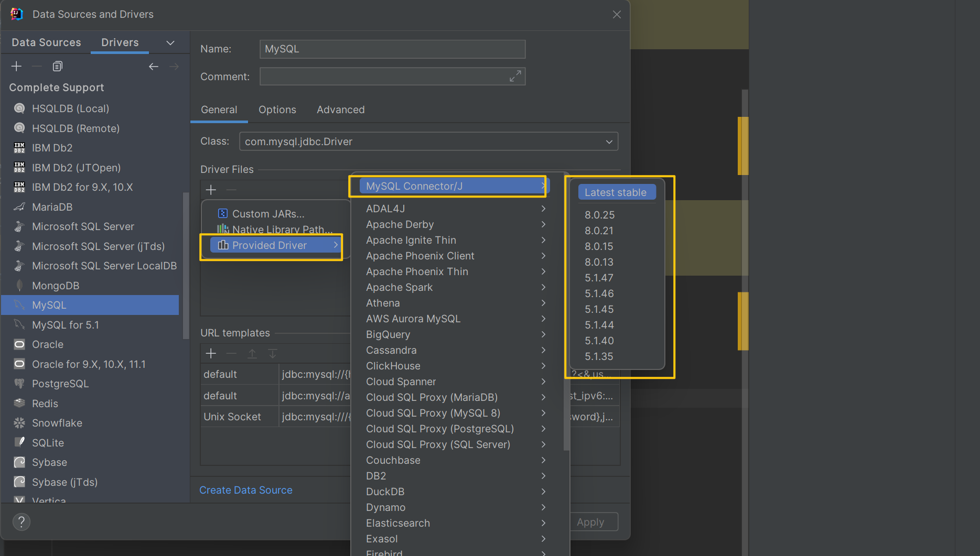The image size is (980, 556).
Task: Expand the ClickHouse driver submenu
Action: [543, 366]
